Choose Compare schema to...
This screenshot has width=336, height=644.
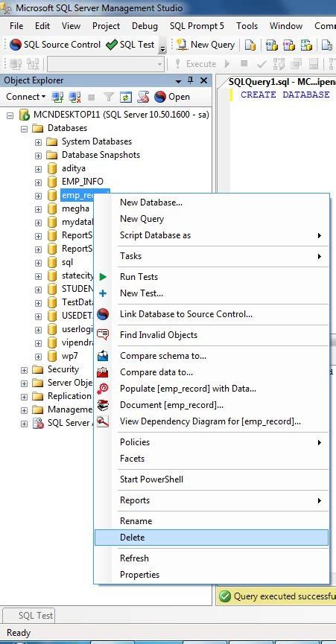coord(212,356)
